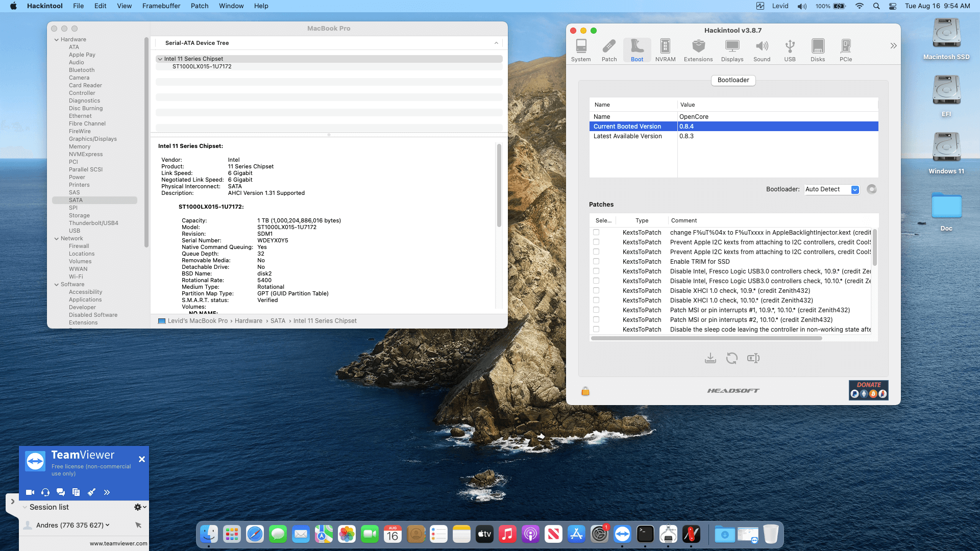Select the Bootloader segment tab
Viewport: 980px width, 551px height.
(x=733, y=80)
